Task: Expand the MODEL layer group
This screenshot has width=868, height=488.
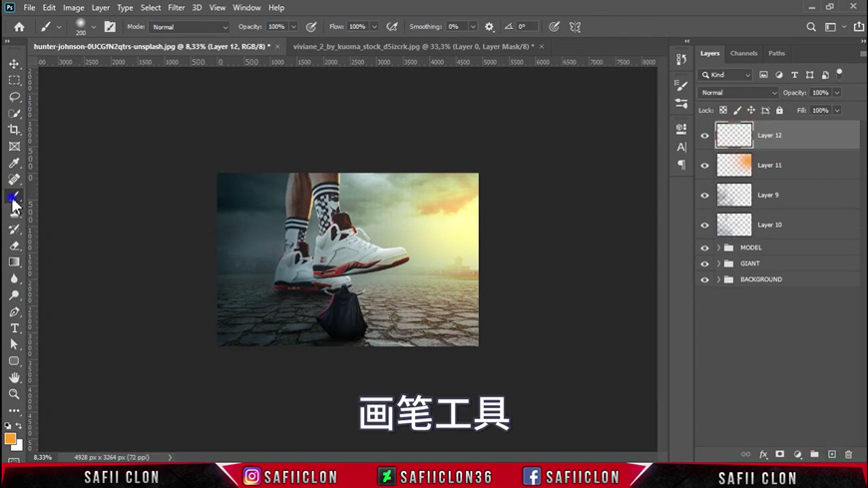Action: (x=718, y=247)
